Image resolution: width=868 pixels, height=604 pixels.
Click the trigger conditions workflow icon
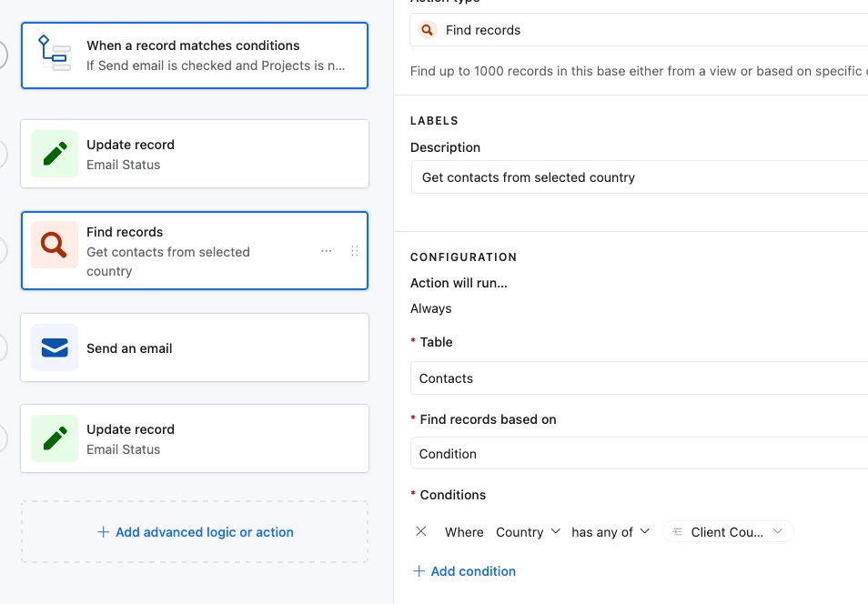[55, 55]
